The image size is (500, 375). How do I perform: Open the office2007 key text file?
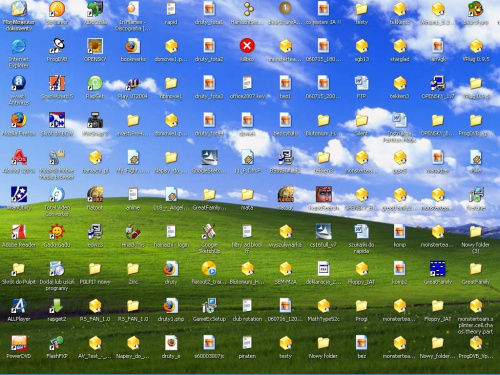tap(247, 83)
